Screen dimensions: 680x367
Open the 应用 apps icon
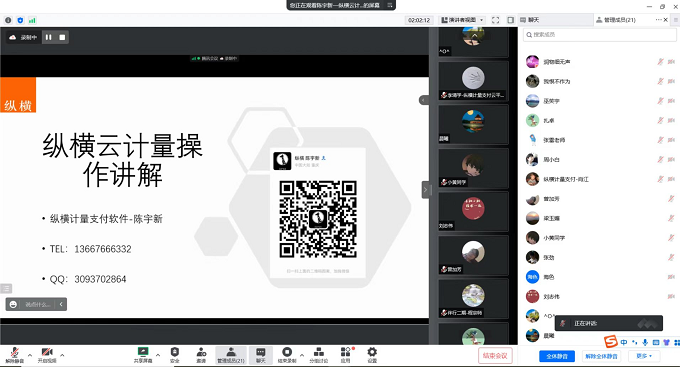(x=346, y=354)
